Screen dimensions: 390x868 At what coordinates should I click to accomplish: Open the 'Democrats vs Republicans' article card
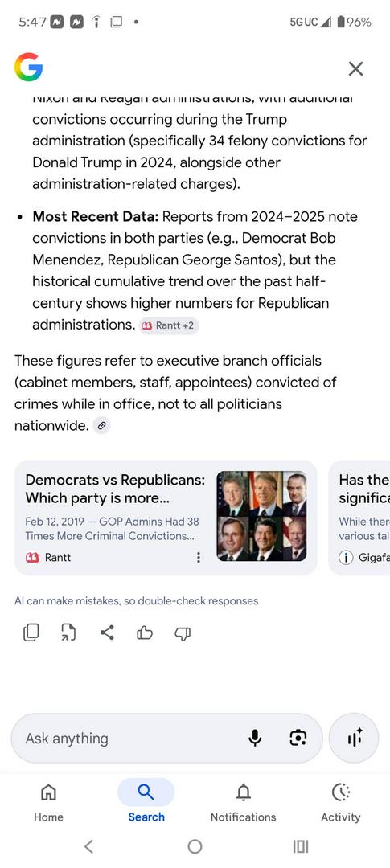coord(166,517)
